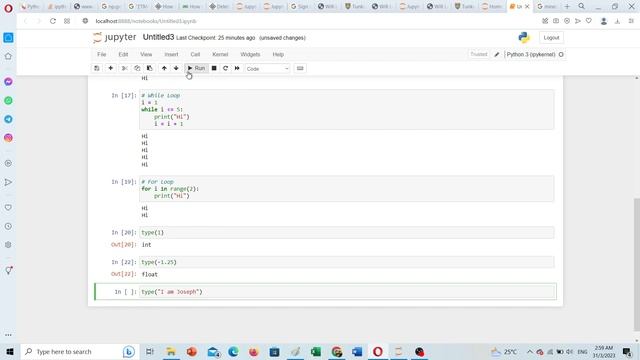The image size is (640, 360).
Task: Click the type(1) code cell
Action: [347, 232]
